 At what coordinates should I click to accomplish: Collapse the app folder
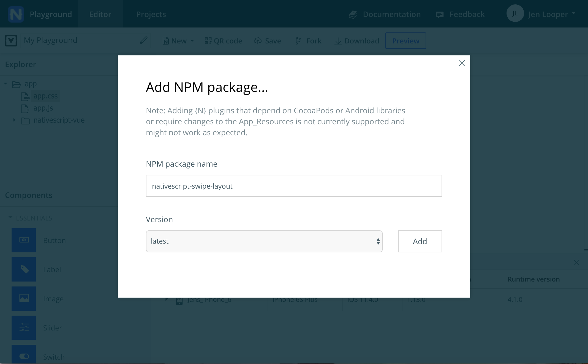(6, 84)
